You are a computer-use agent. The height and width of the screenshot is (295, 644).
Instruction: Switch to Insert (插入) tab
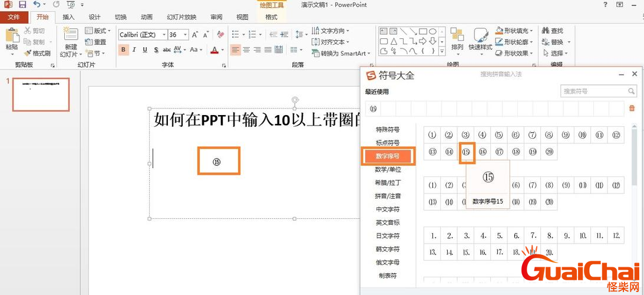(x=68, y=17)
